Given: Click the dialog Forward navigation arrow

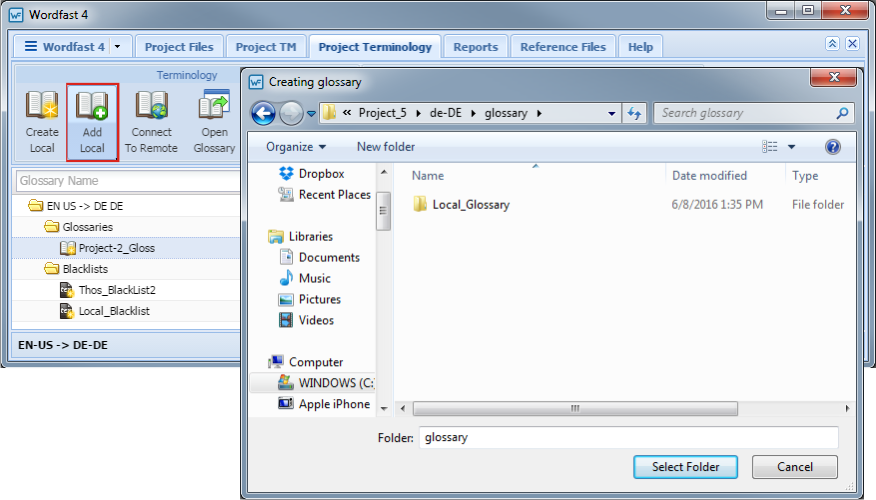Looking at the screenshot, I should pyautogui.click(x=291, y=113).
